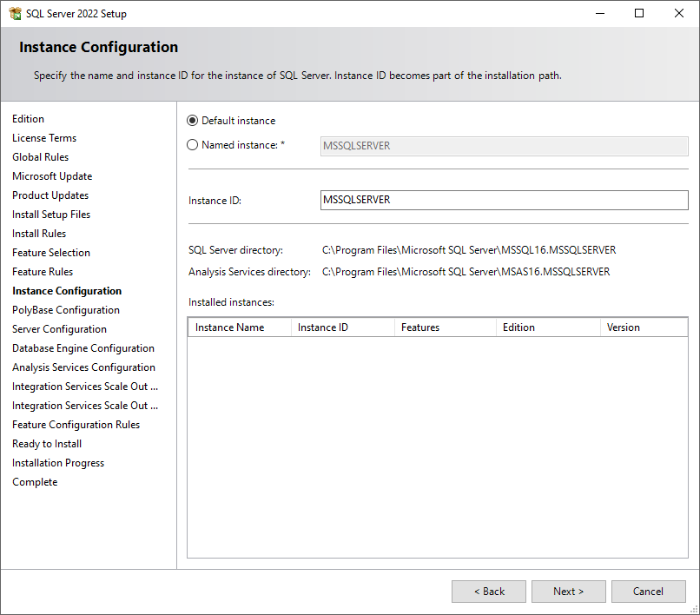Select the Named instance radio button
This screenshot has height=615, width=700.
click(x=193, y=144)
